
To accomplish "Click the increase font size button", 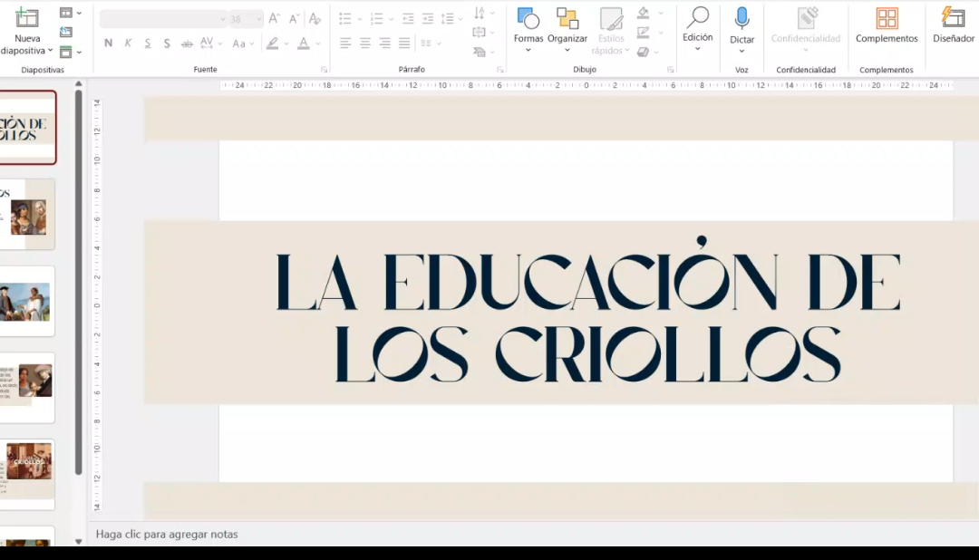I will tap(274, 19).
